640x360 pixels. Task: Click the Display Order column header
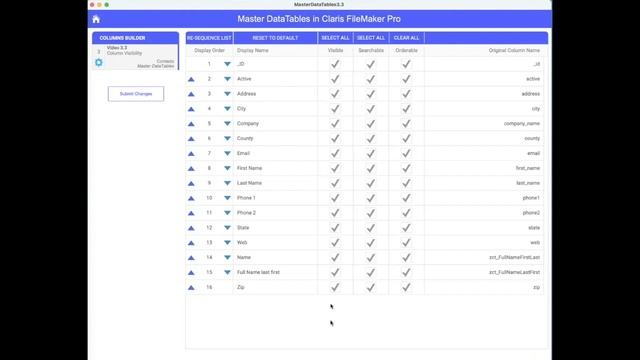209,51
